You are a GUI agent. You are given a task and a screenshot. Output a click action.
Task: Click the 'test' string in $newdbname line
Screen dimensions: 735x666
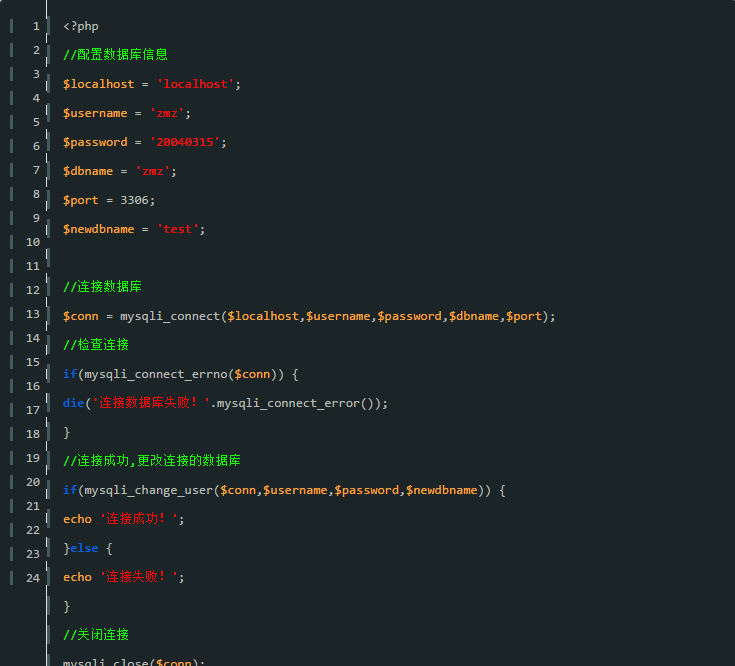[178, 229]
